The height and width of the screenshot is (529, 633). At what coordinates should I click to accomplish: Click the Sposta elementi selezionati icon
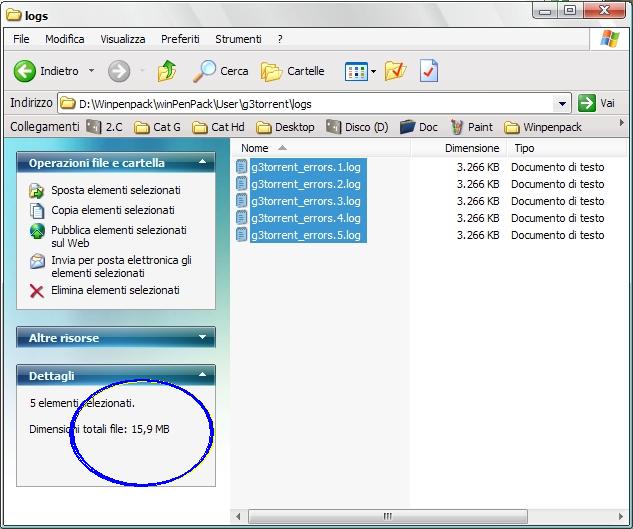coord(36,191)
